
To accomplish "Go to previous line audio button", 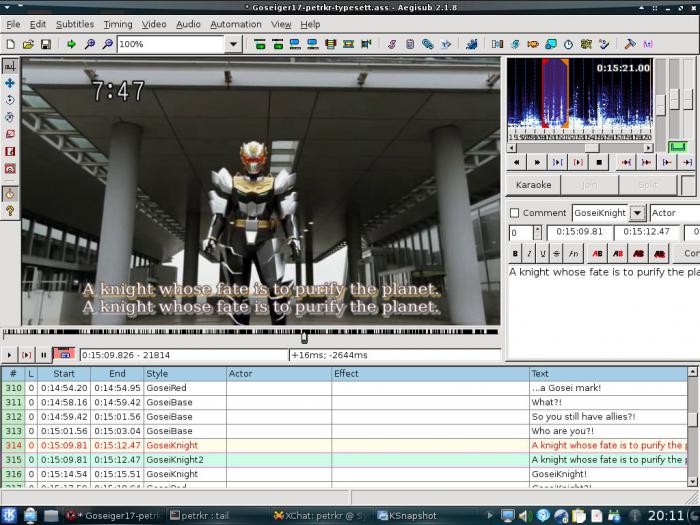I will (x=517, y=162).
